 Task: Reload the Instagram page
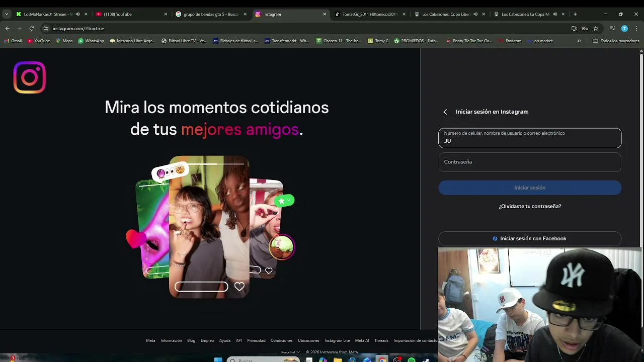point(31,29)
